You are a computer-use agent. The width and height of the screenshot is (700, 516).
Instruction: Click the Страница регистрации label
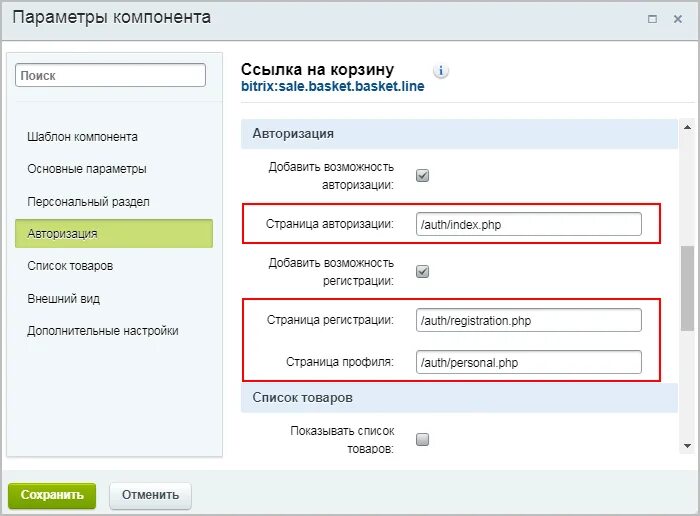(x=330, y=320)
